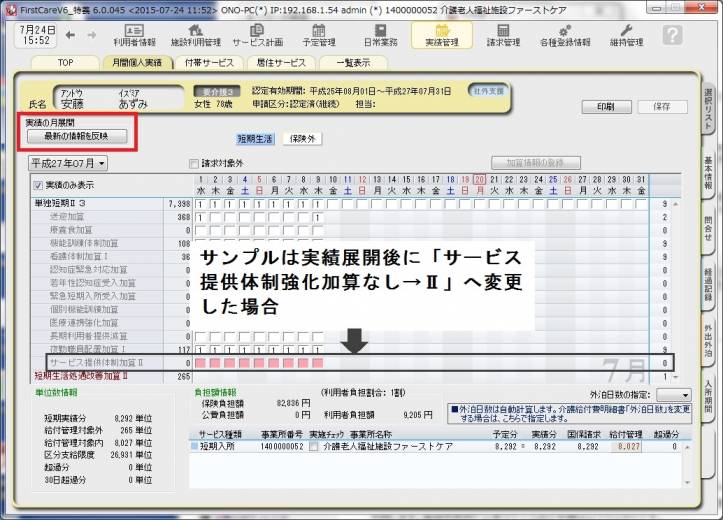Viewport: 723px width, 520px height.
Task: Click the 印刷 button
Action: 605,105
